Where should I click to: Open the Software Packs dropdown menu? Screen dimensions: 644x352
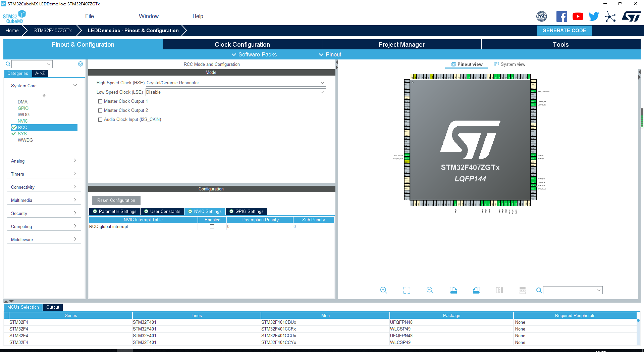[254, 54]
